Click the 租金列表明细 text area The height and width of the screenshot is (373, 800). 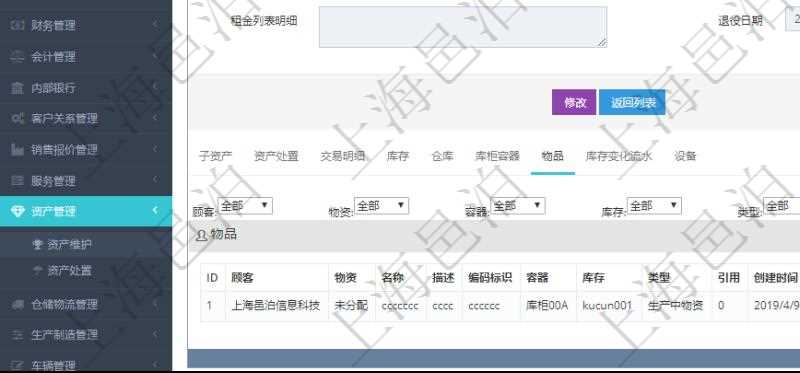tap(463, 27)
